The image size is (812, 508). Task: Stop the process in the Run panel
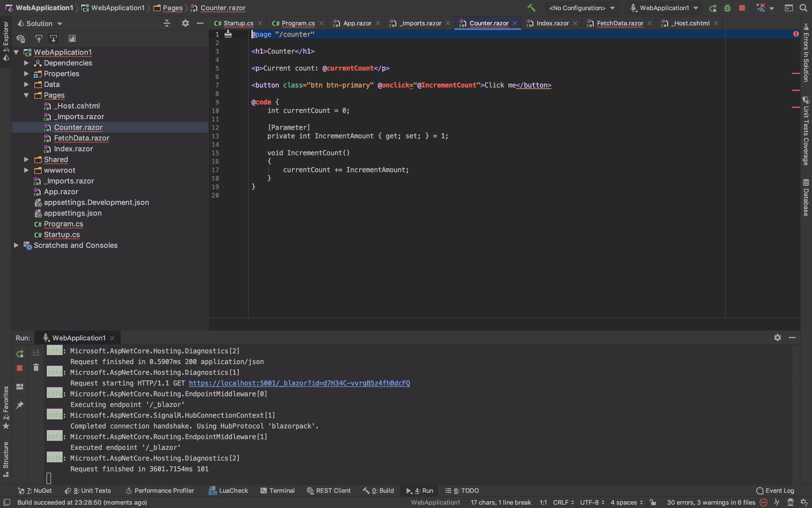click(19, 368)
